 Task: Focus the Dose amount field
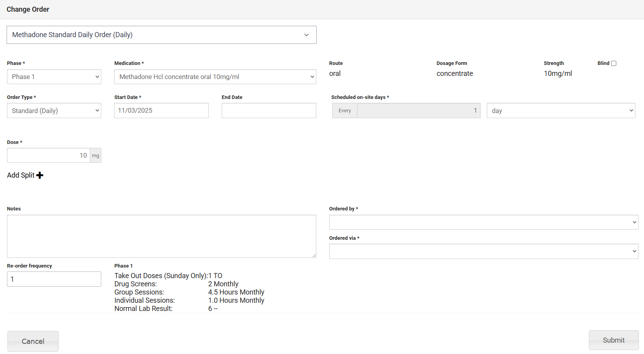point(48,155)
